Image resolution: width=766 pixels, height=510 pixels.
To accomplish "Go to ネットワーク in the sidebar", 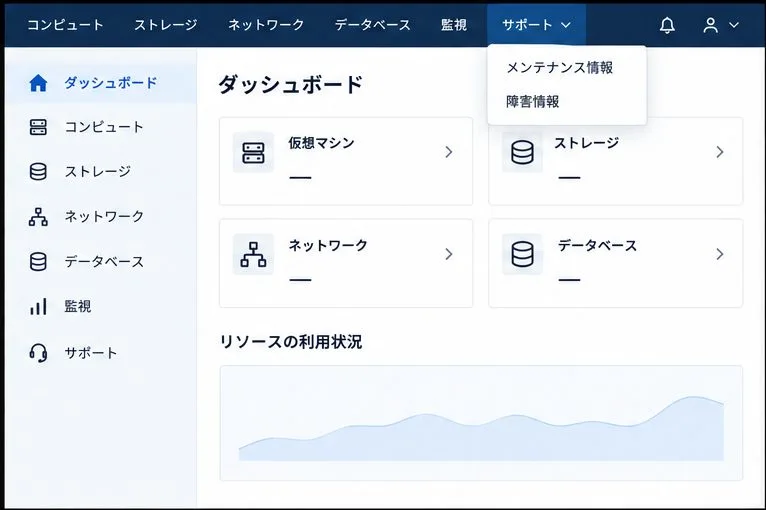I will 104,216.
